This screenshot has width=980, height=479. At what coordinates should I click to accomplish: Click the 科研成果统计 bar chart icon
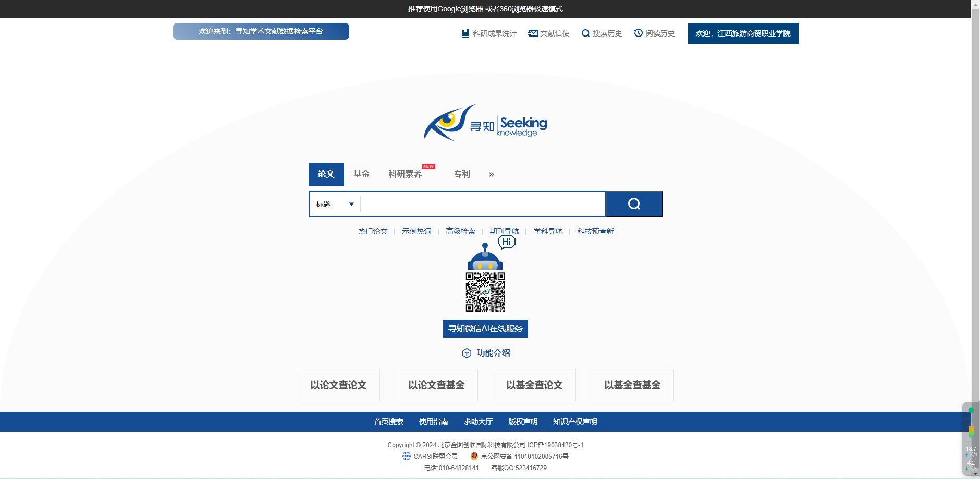click(465, 33)
